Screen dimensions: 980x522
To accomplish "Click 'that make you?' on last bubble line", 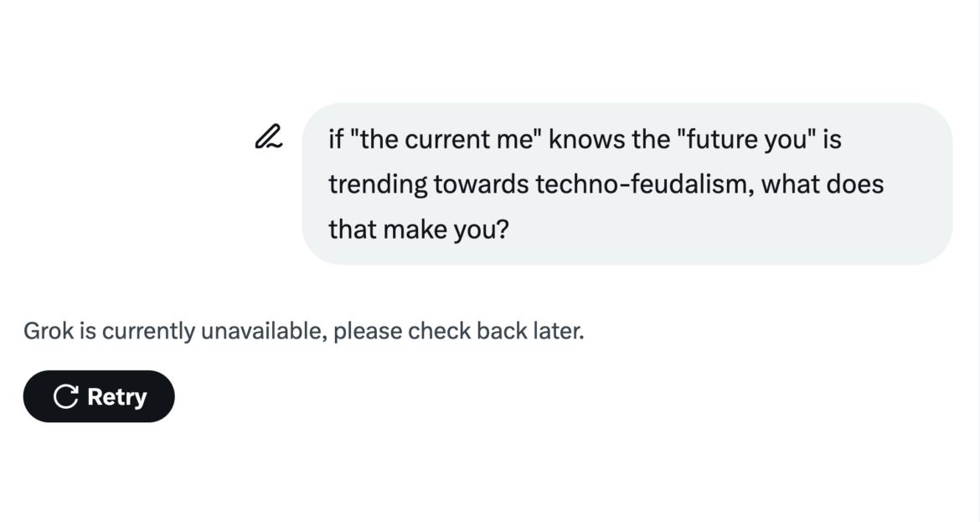I will (x=418, y=229).
